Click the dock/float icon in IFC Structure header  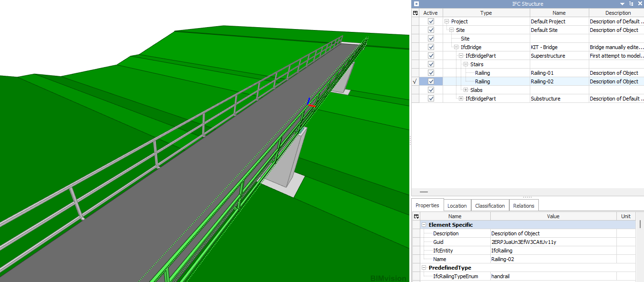(x=631, y=4)
